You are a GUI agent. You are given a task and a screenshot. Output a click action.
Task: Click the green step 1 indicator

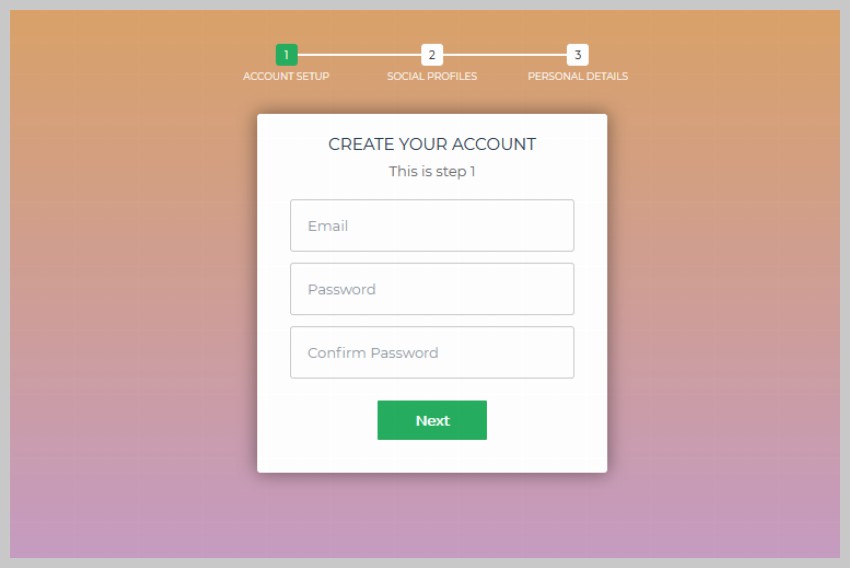click(x=286, y=55)
